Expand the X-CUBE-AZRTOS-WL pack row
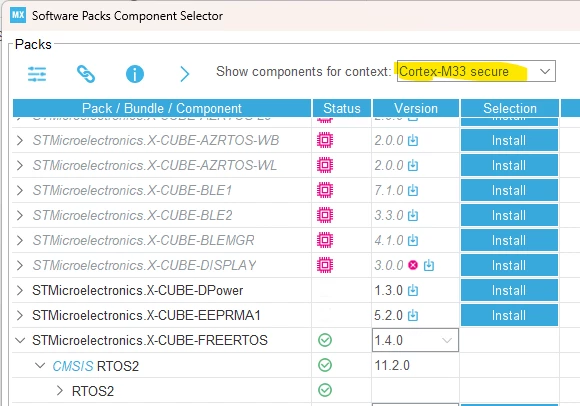580x406 pixels. (20, 165)
